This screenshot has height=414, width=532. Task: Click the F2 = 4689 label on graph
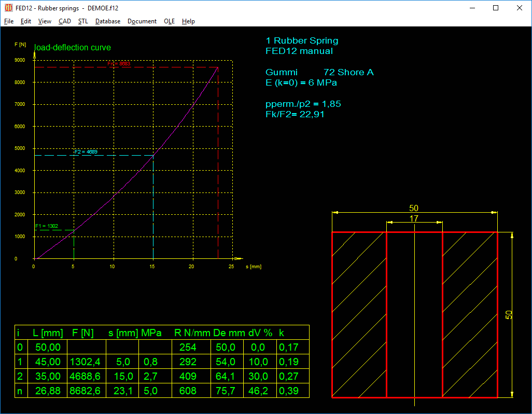86,152
